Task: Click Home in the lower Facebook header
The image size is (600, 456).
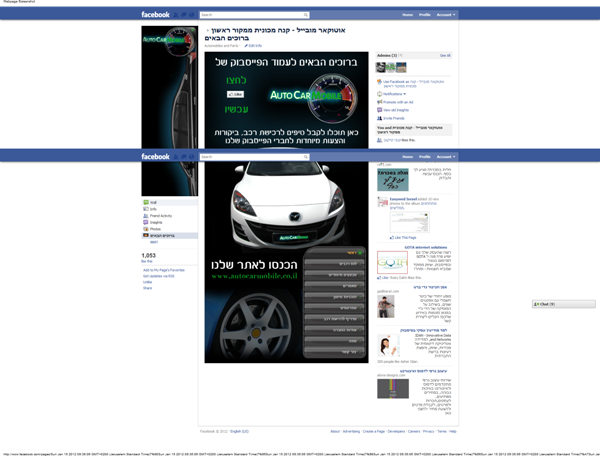Action: [408, 156]
